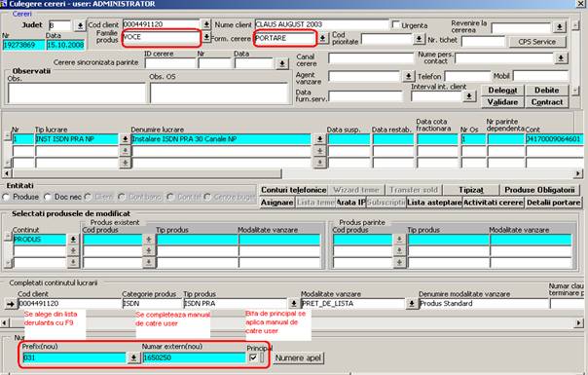Open list arrow next to Agent vanzare field

pyautogui.click(x=408, y=76)
